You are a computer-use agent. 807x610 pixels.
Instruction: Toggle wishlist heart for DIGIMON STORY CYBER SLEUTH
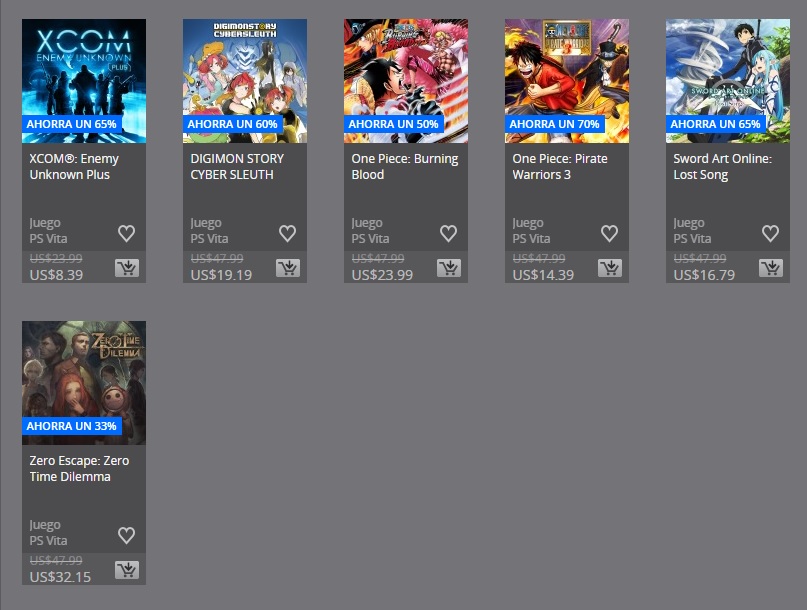tap(288, 233)
